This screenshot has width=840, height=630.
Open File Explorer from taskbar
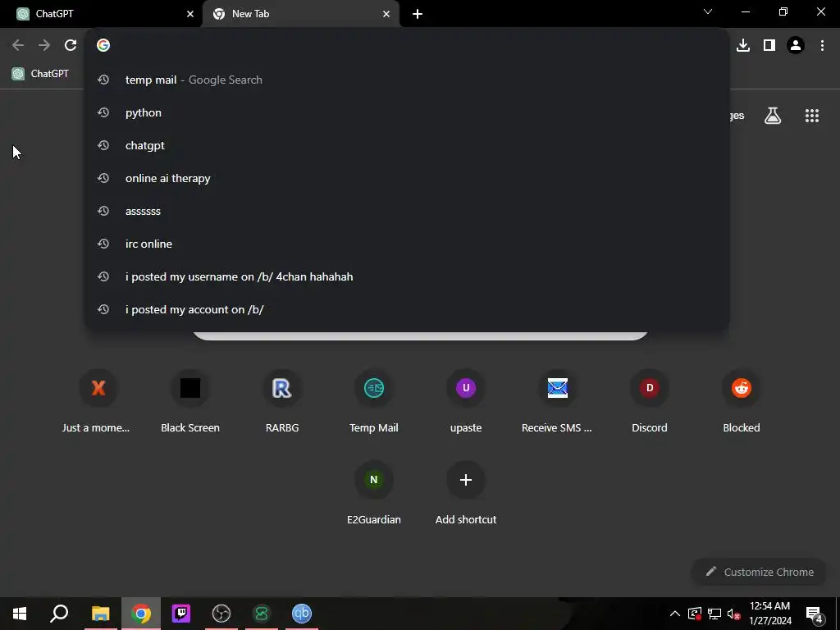pyautogui.click(x=100, y=614)
